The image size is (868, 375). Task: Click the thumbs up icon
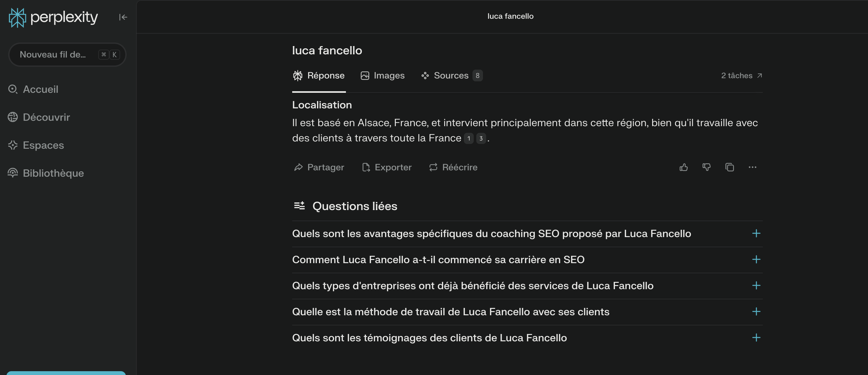pyautogui.click(x=684, y=167)
